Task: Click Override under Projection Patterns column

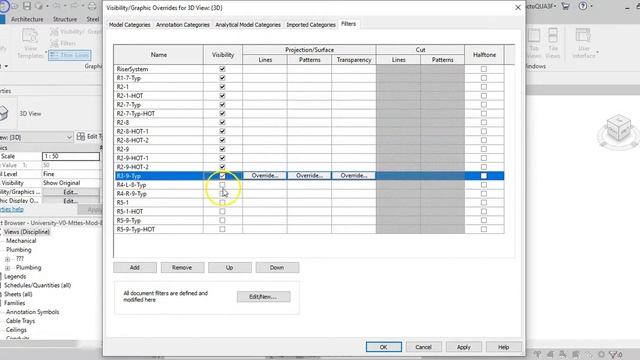Action: tap(309, 176)
